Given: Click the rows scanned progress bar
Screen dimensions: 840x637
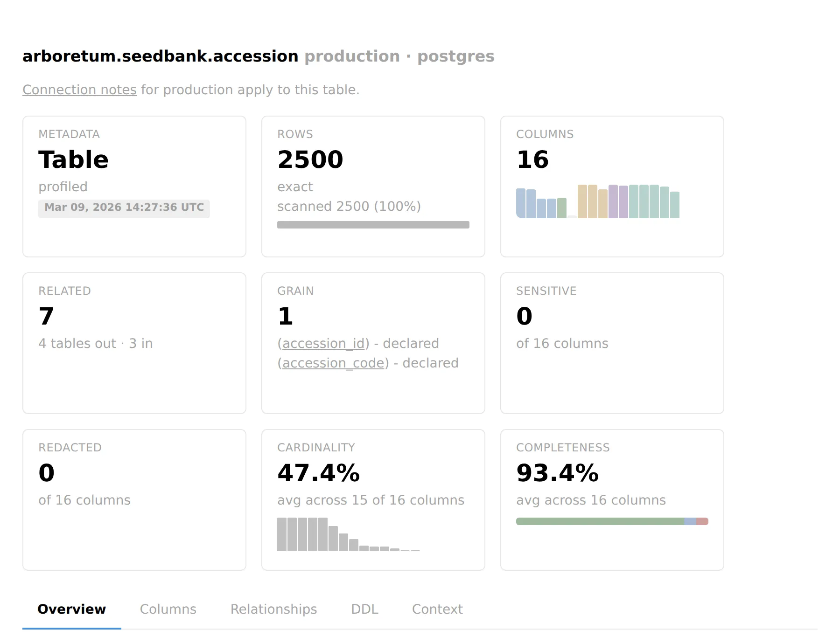Looking at the screenshot, I should coord(373,225).
